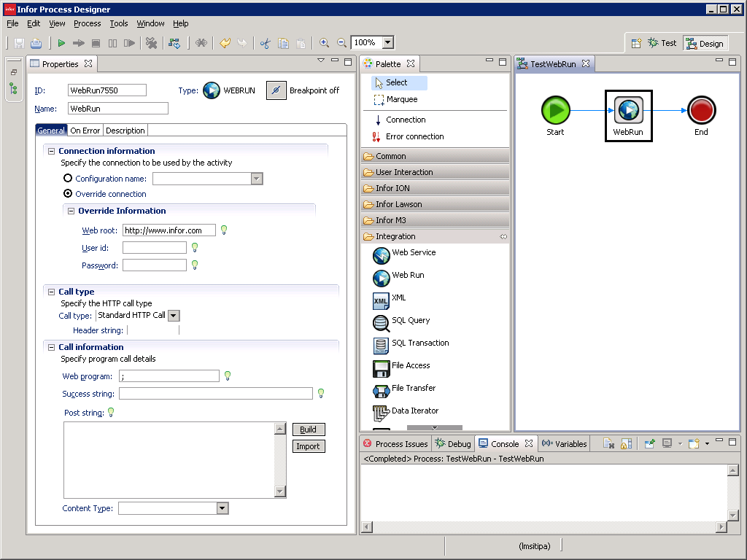Switch to the On Error tab

pyautogui.click(x=85, y=131)
